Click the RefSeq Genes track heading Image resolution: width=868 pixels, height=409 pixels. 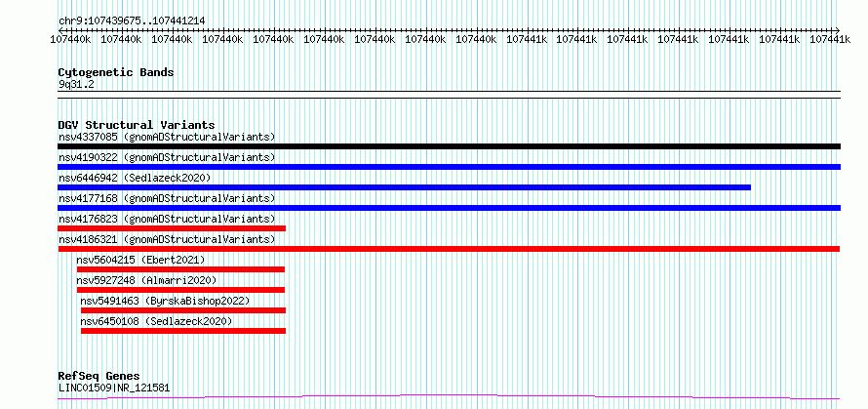pyautogui.click(x=99, y=377)
